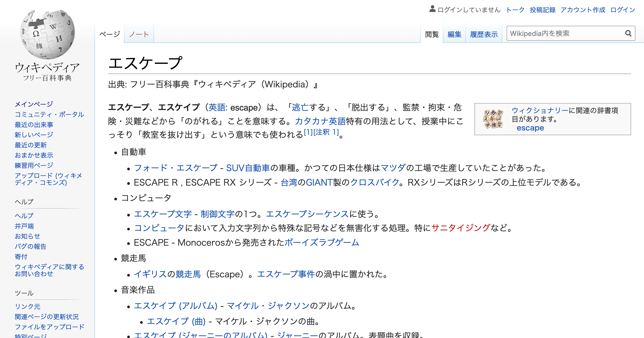Click ログイン at top right
The image size is (644, 338).
coord(626,9)
